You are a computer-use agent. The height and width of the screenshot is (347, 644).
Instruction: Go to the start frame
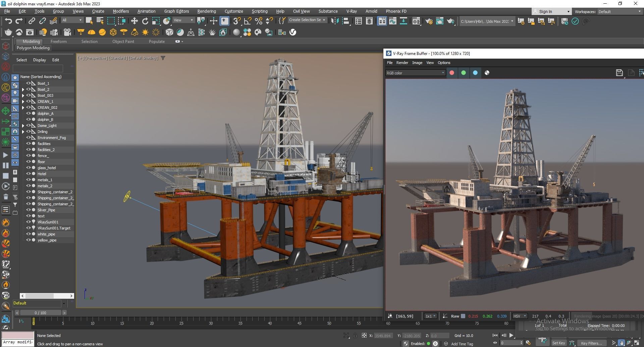(x=495, y=335)
